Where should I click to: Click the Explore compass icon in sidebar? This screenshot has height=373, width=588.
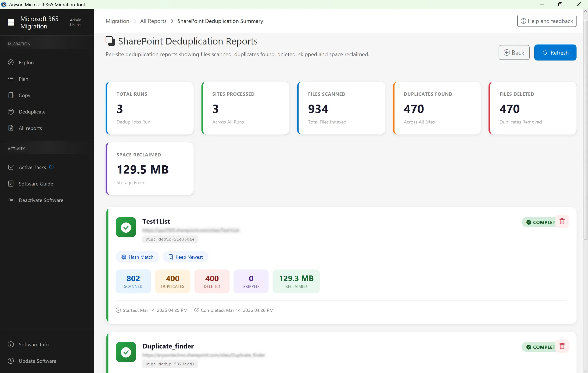(x=11, y=62)
